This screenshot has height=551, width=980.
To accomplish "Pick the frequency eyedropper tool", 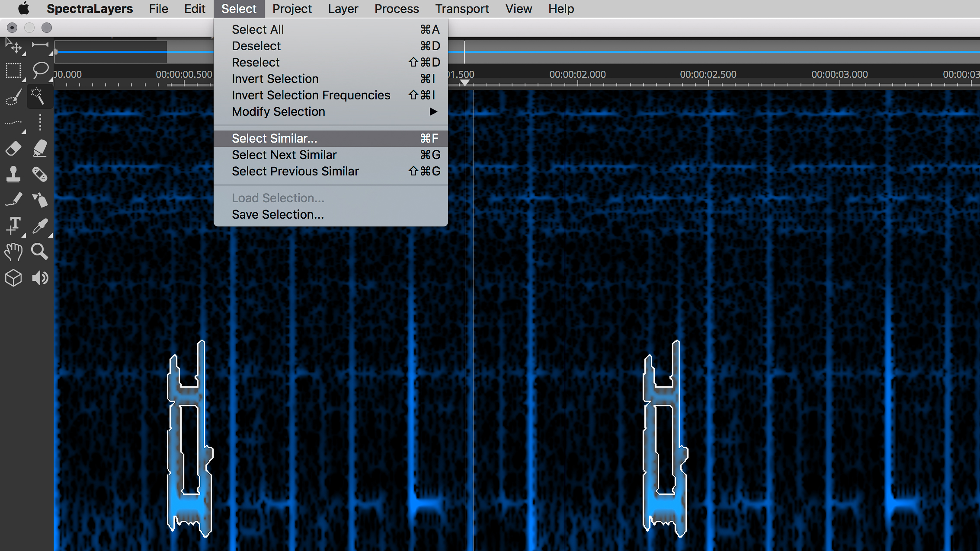I will click(x=40, y=226).
